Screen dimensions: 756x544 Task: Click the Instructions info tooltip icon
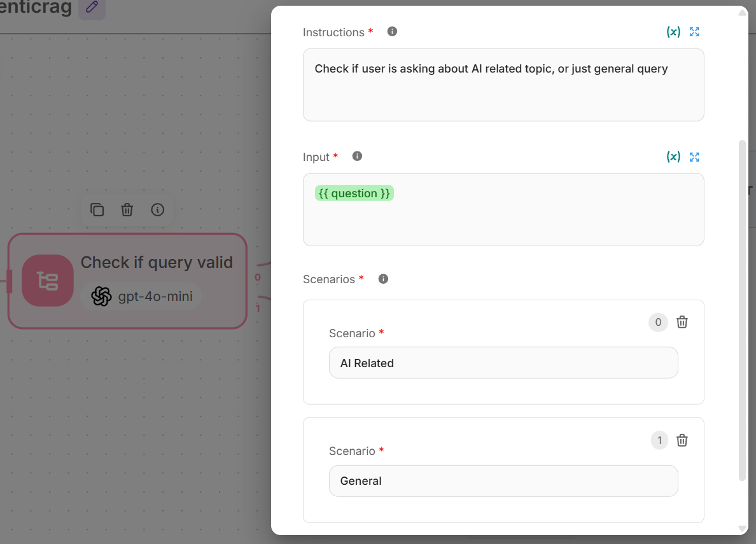[392, 31]
